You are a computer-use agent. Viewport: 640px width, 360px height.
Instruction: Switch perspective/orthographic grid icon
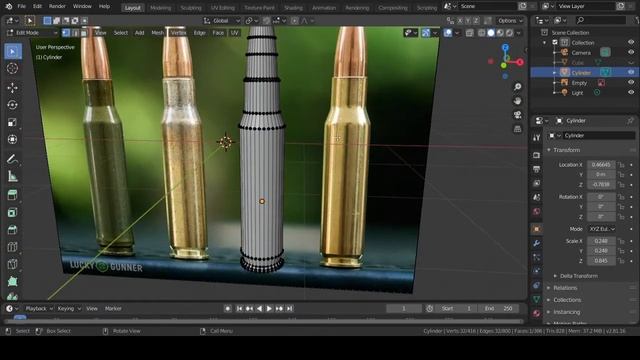pyautogui.click(x=518, y=129)
